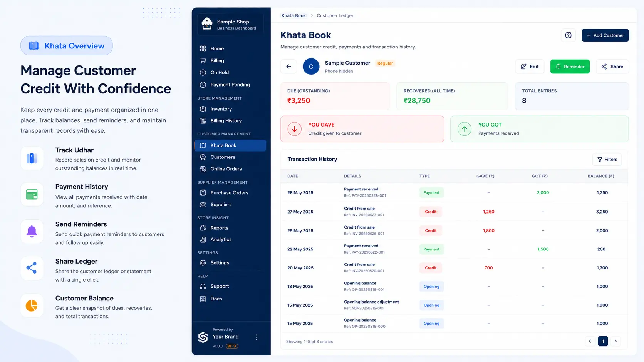Screen dimensions: 644x362
Task: Click the Balance (₹) column header
Action: tap(600, 176)
